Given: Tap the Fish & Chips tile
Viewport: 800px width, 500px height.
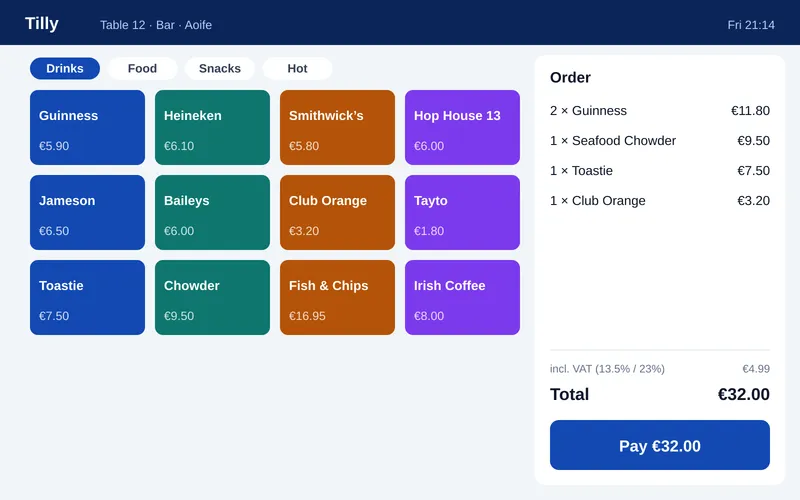Looking at the screenshot, I should pos(337,297).
